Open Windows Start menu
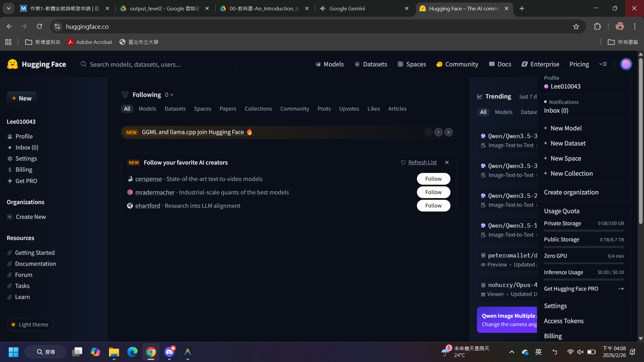 (13, 352)
